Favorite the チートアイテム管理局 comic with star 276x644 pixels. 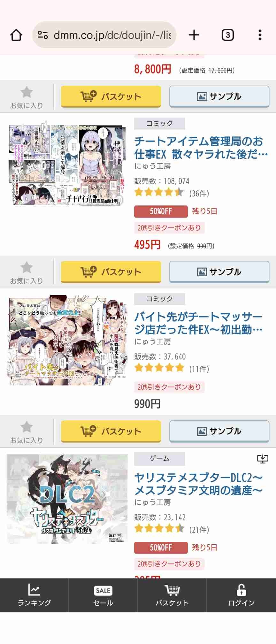coord(27,272)
